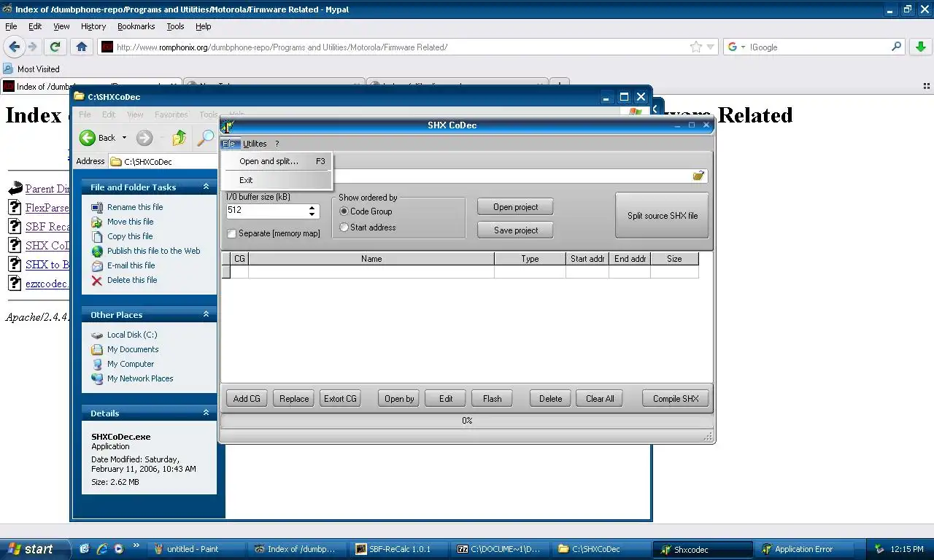
Task: Click the tab list grid icon
Action: 927,86
